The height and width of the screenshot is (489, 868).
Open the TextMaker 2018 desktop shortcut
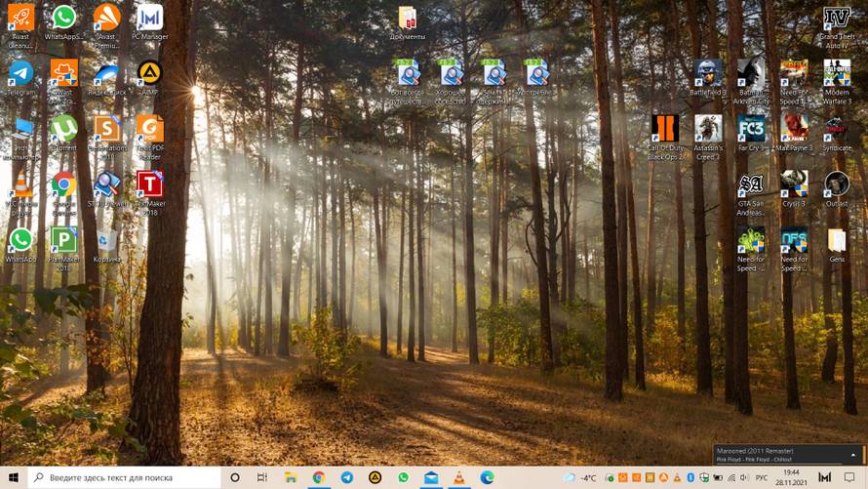150,193
